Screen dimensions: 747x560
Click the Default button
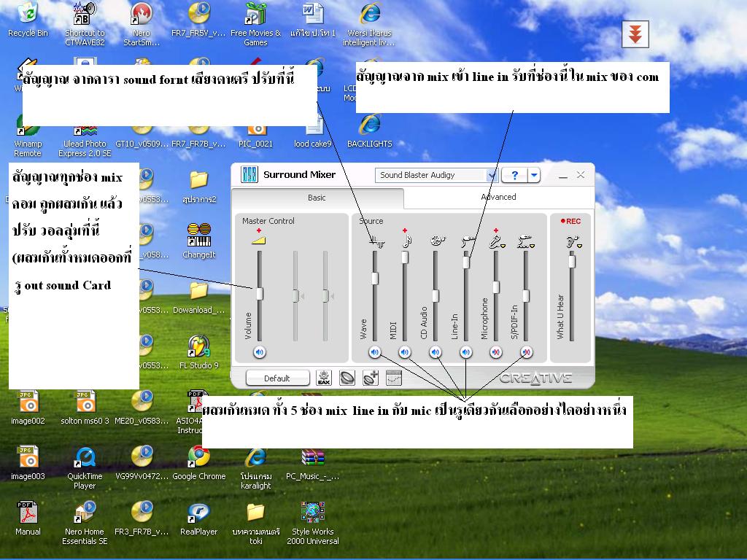click(x=277, y=378)
